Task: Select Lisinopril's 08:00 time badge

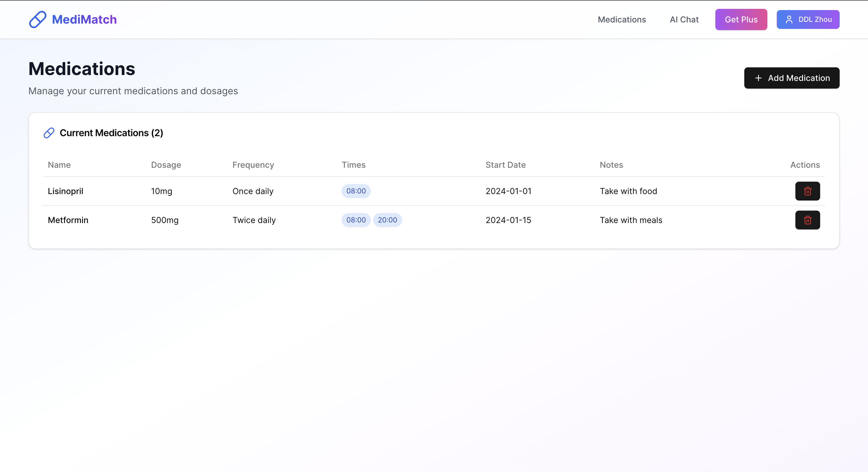Action: pos(356,191)
